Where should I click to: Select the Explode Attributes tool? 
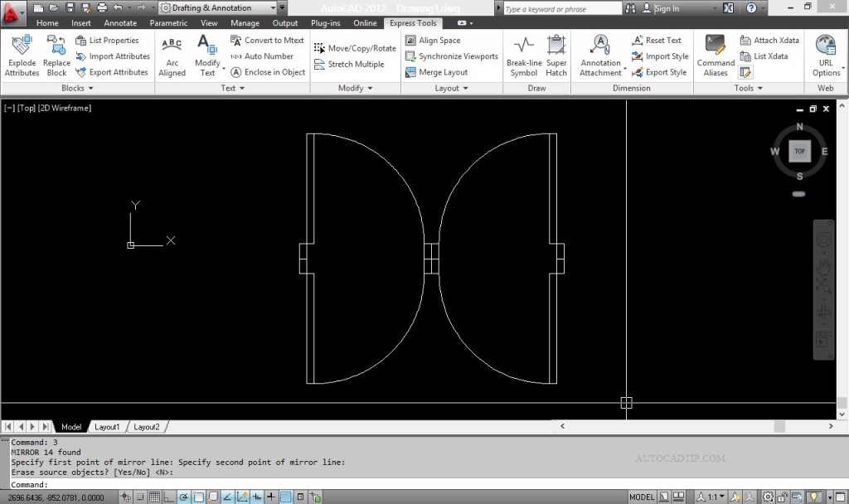tap(22, 56)
